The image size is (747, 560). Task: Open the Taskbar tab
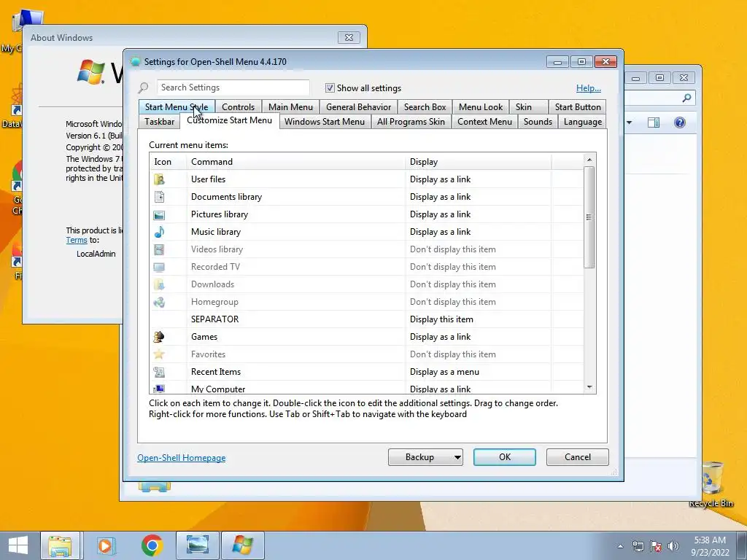pos(160,122)
